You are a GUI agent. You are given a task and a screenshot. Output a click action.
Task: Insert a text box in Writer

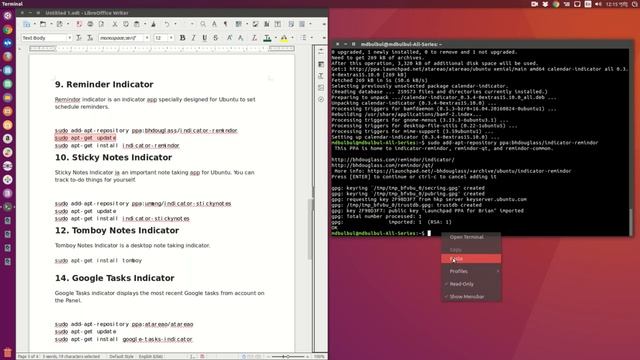(278, 24)
